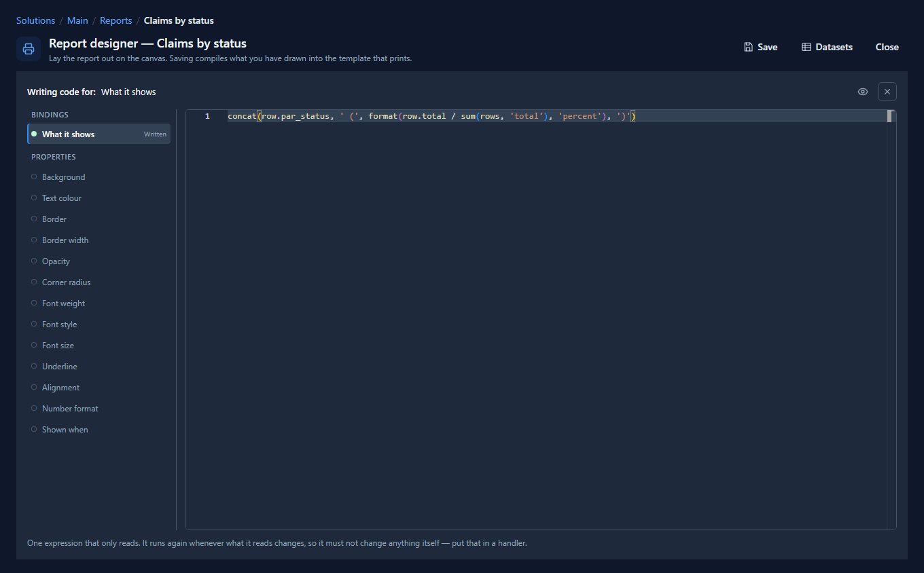Open the Border property
Screen dimensions: 924x573
pos(99,219)
